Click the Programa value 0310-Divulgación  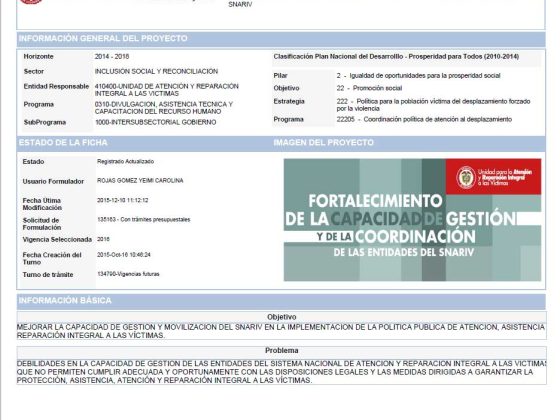(164, 108)
